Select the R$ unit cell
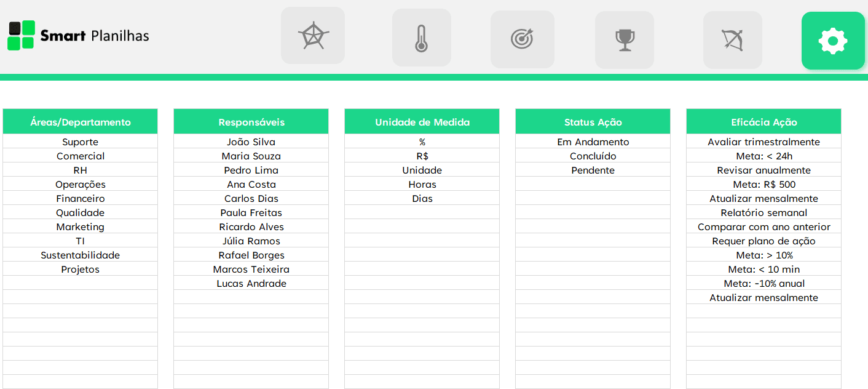 [x=422, y=156]
